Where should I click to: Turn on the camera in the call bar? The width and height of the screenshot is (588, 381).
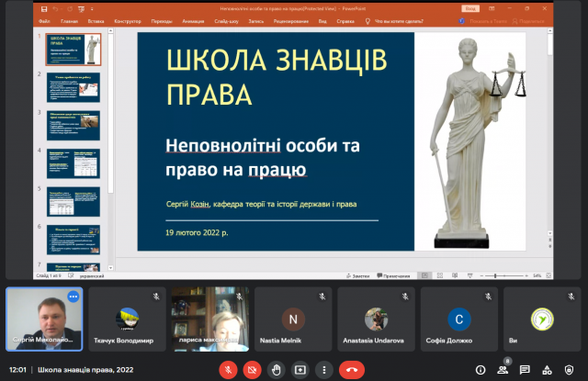click(252, 369)
